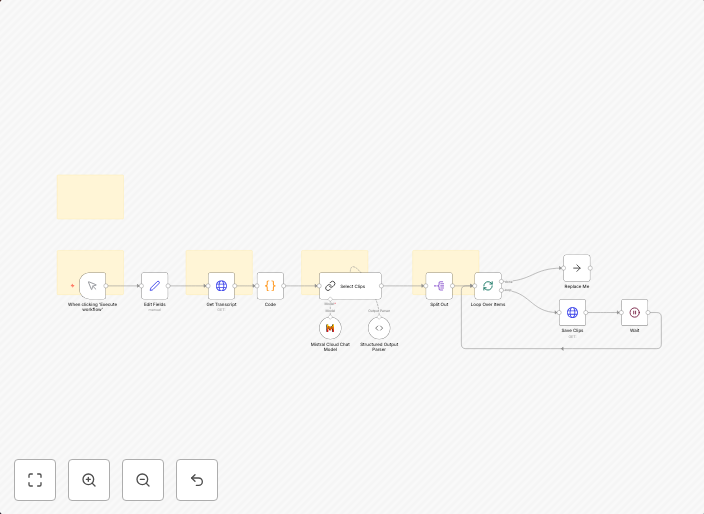Click the Wait node output connector
This screenshot has height=514, width=704.
648,313
